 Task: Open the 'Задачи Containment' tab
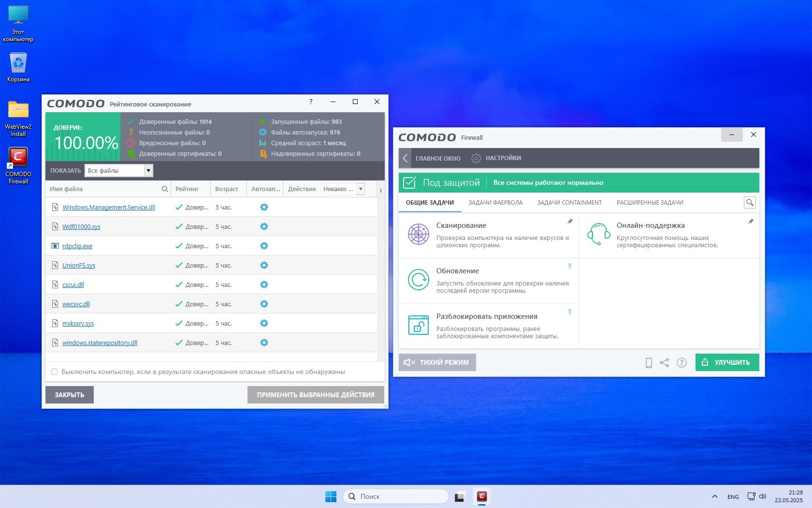[569, 203]
